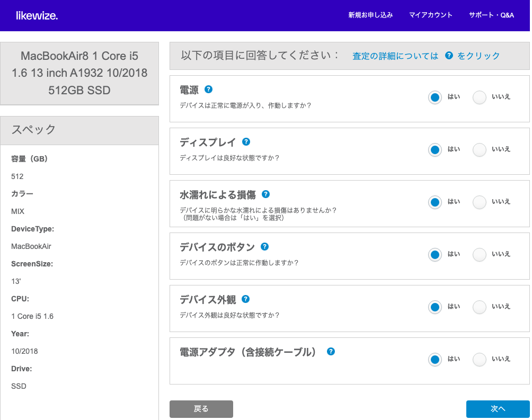The image size is (532, 420).
Task: Select いいえ for 水濡れによる損傷
Action: coord(480,202)
